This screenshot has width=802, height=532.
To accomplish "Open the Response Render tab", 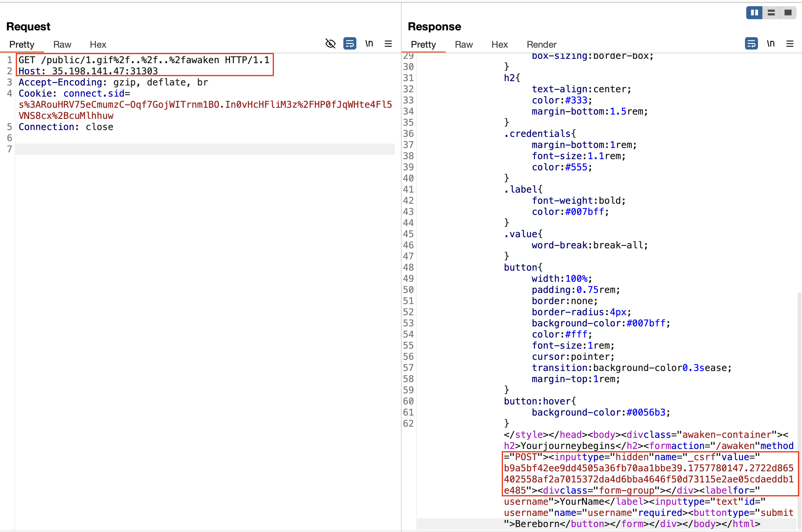I will coord(541,45).
